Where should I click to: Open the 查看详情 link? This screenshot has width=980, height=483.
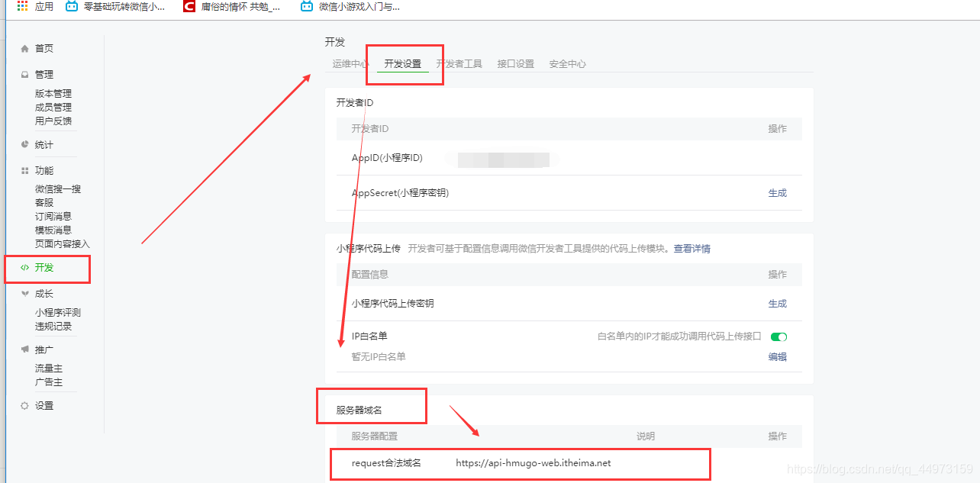coord(692,249)
